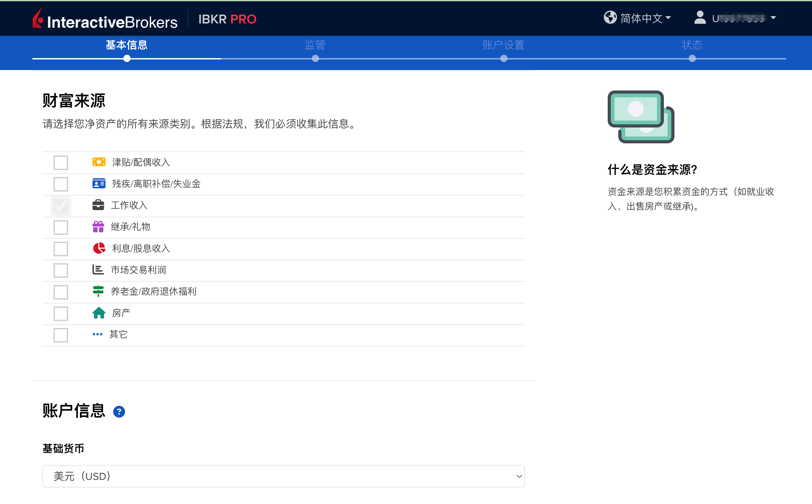Switch to the 监管 step
The width and height of the screenshot is (812, 504).
(x=315, y=45)
